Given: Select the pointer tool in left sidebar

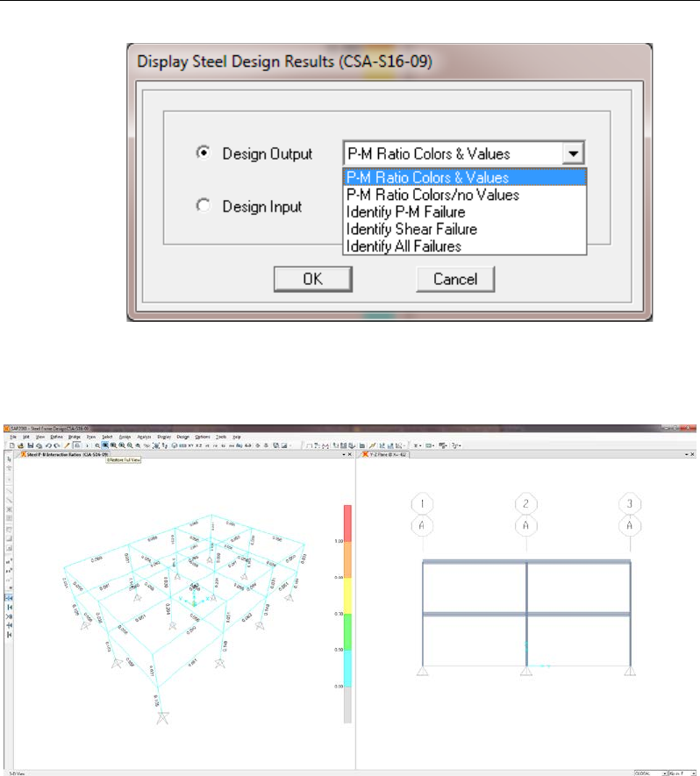Looking at the screenshot, I should click(9, 459).
